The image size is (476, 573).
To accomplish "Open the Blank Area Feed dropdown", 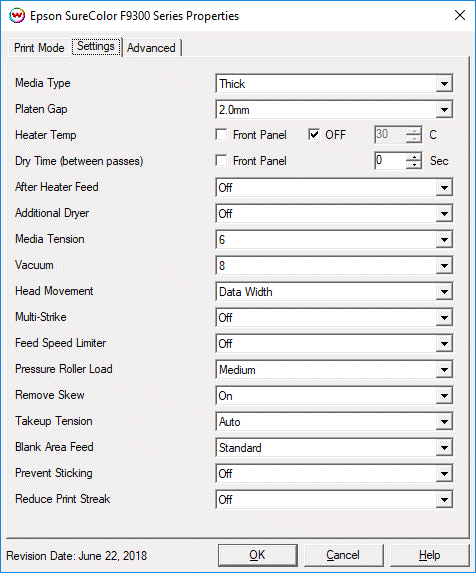I will tap(334, 447).
